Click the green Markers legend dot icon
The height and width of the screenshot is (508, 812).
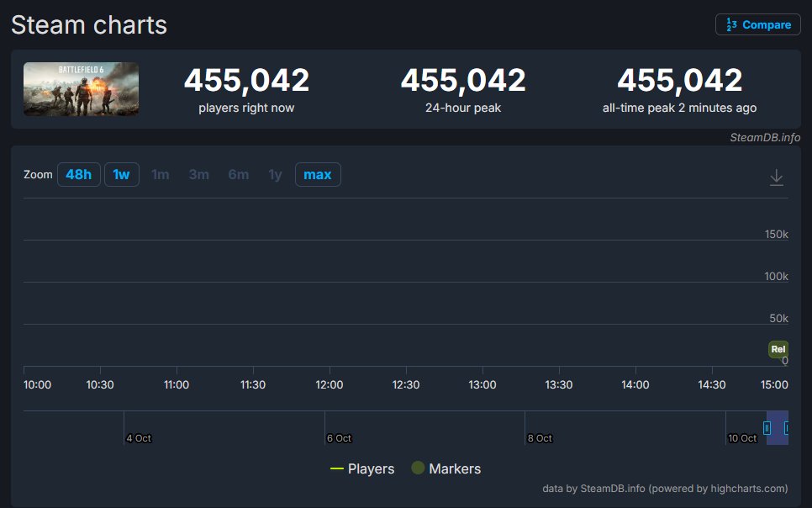[418, 468]
